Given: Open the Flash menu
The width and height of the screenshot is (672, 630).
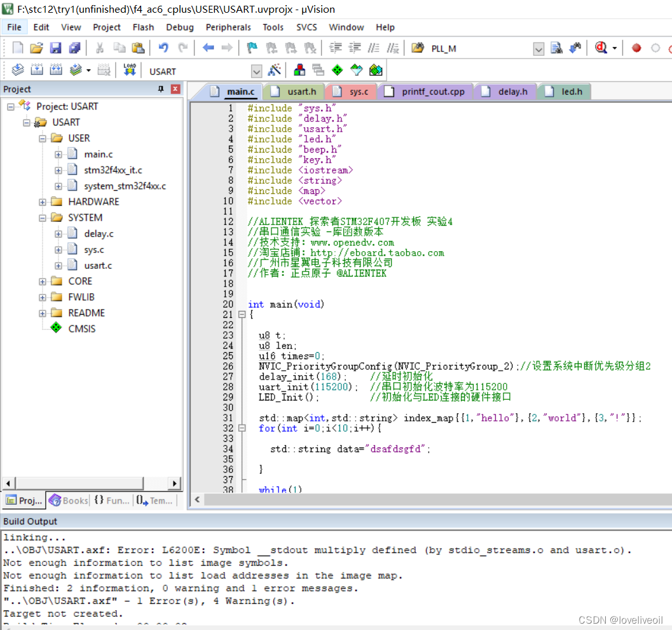Looking at the screenshot, I should pos(143,27).
